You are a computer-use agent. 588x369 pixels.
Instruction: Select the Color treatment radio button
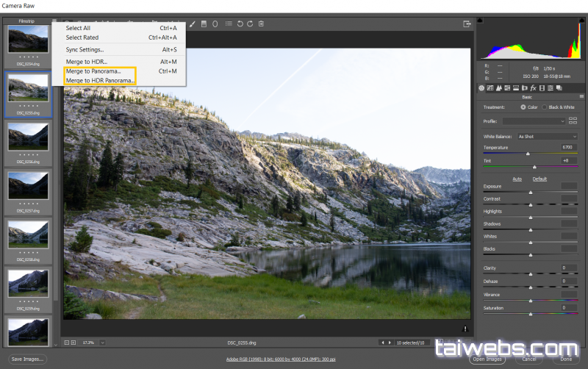pos(523,107)
